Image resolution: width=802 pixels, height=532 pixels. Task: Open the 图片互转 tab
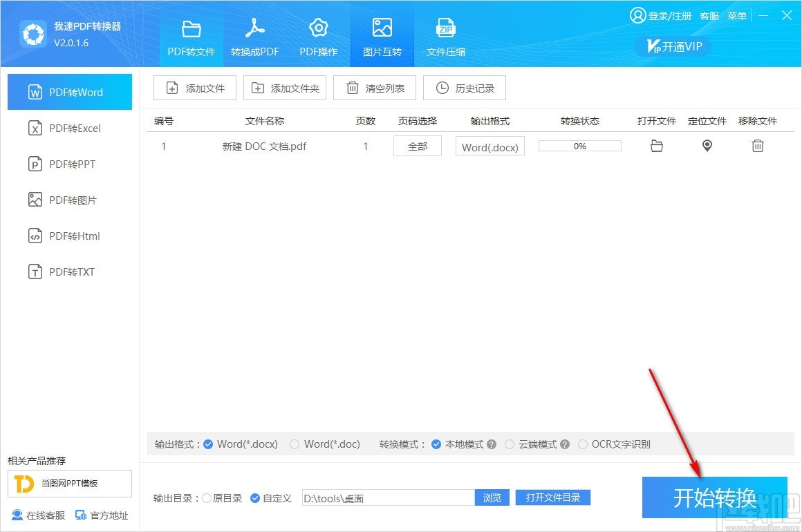coord(382,35)
